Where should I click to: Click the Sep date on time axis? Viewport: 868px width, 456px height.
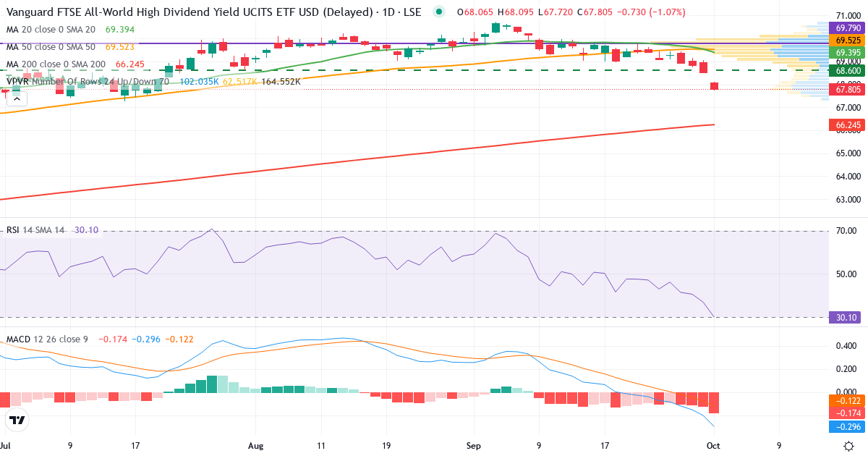[474, 446]
